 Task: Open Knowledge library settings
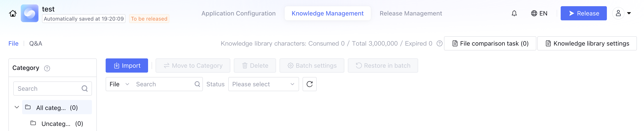(x=587, y=44)
